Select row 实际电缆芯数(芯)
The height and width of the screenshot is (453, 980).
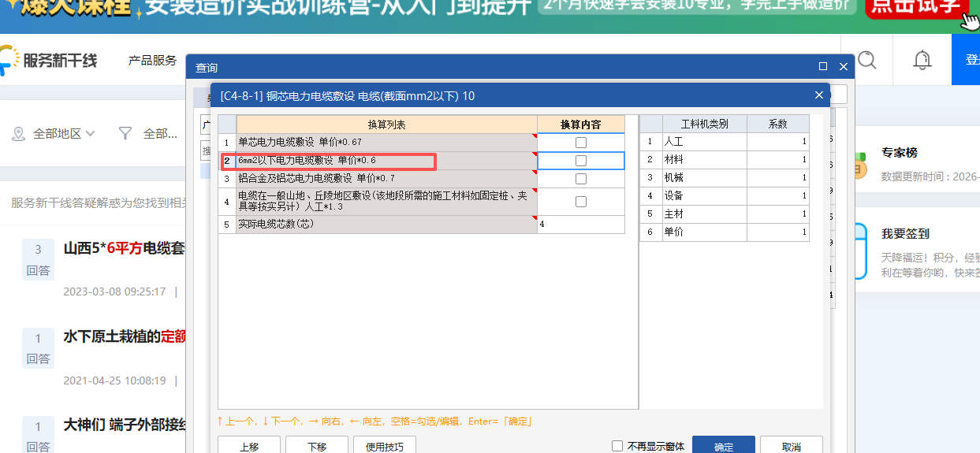coord(386,225)
